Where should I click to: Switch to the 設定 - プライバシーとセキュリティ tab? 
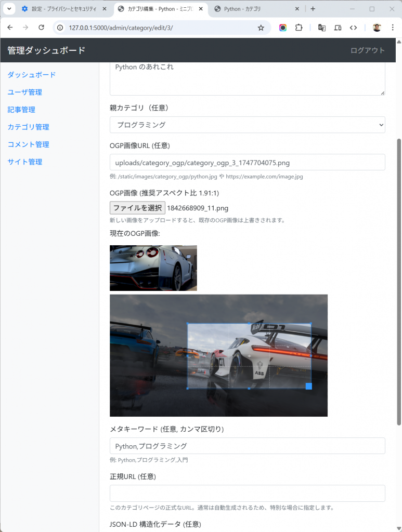64,9
